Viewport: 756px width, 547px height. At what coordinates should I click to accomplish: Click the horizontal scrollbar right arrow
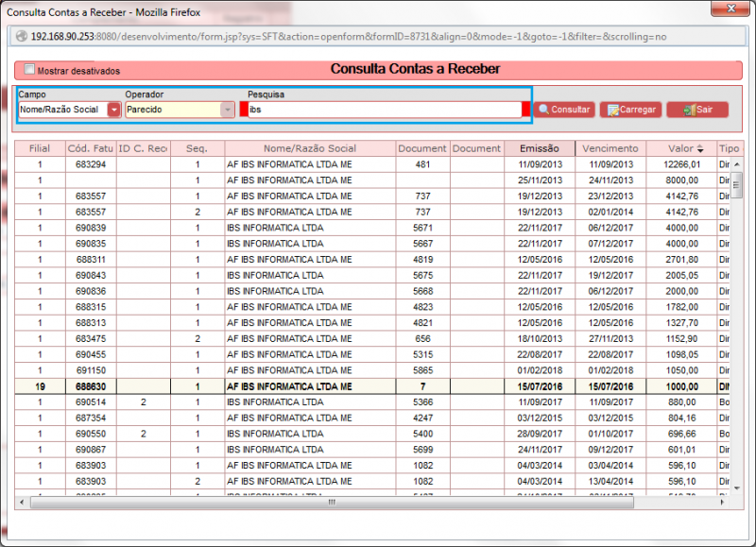(x=722, y=503)
